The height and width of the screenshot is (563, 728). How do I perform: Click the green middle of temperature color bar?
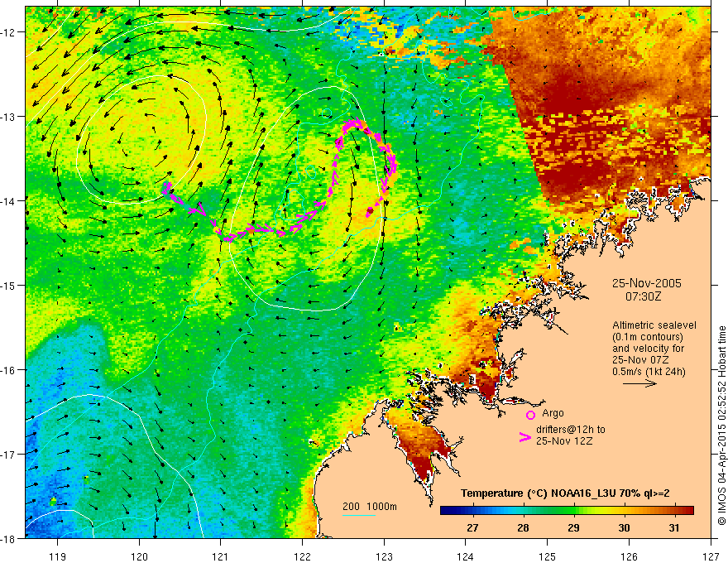[567, 511]
